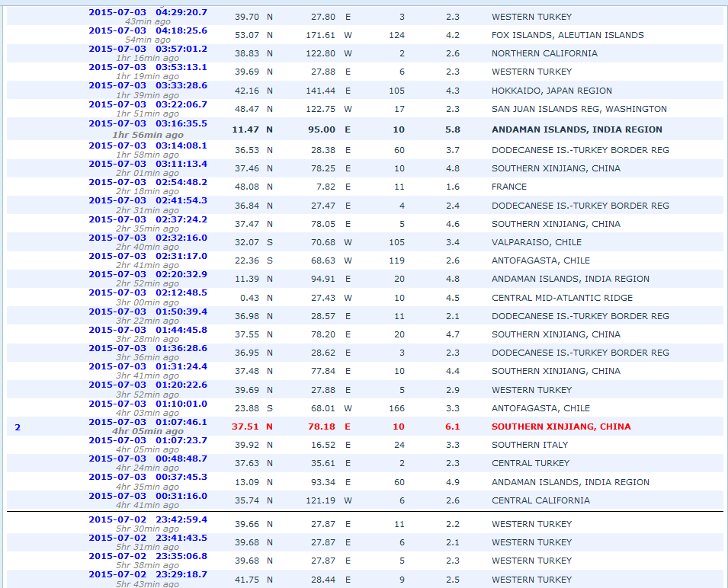Open the 2015-07-03 03:33:28.6 earthquake entry

click(148, 86)
